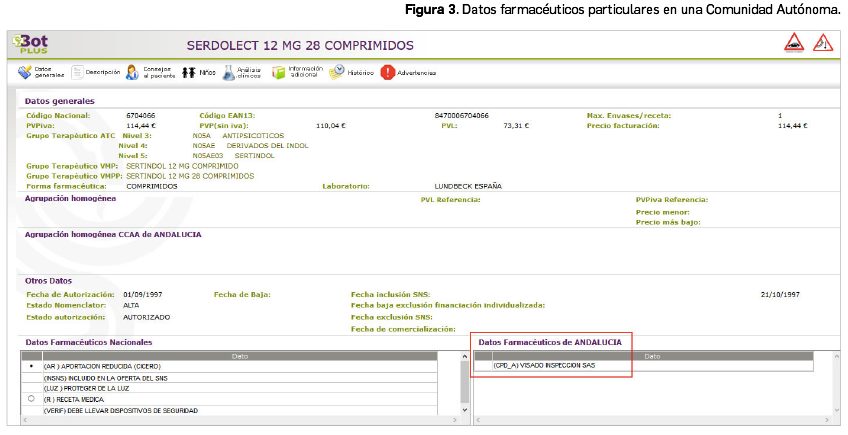Click N05AE03 SERTINDOL entry
Image resolution: width=848 pixels, height=435 pixels.
click(x=234, y=155)
